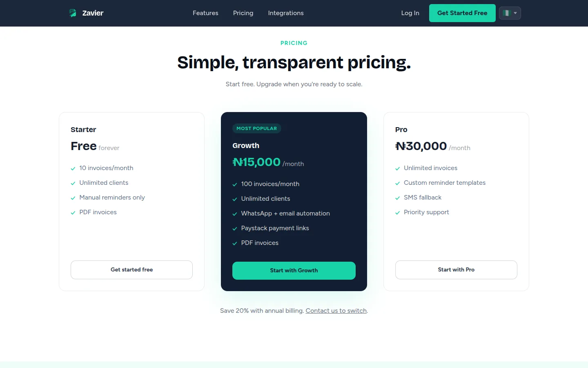The height and width of the screenshot is (368, 588).
Task: Click the checkmark next to Paystack payment links
Action: pyautogui.click(x=235, y=229)
